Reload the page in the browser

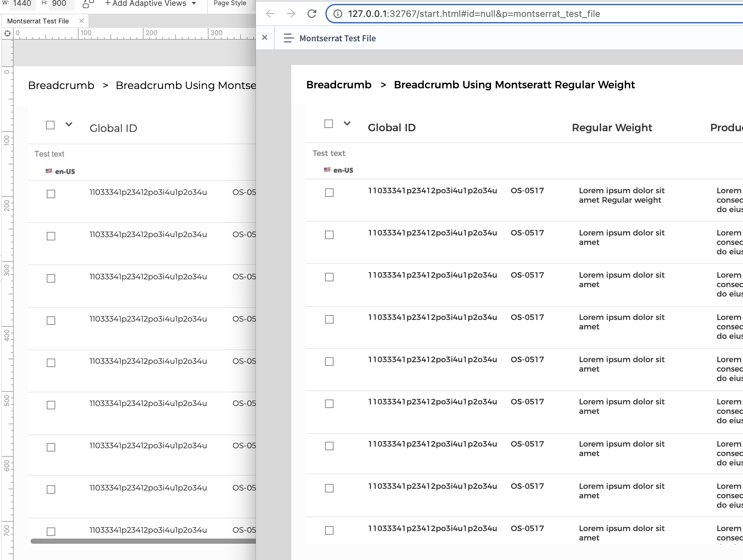312,14
